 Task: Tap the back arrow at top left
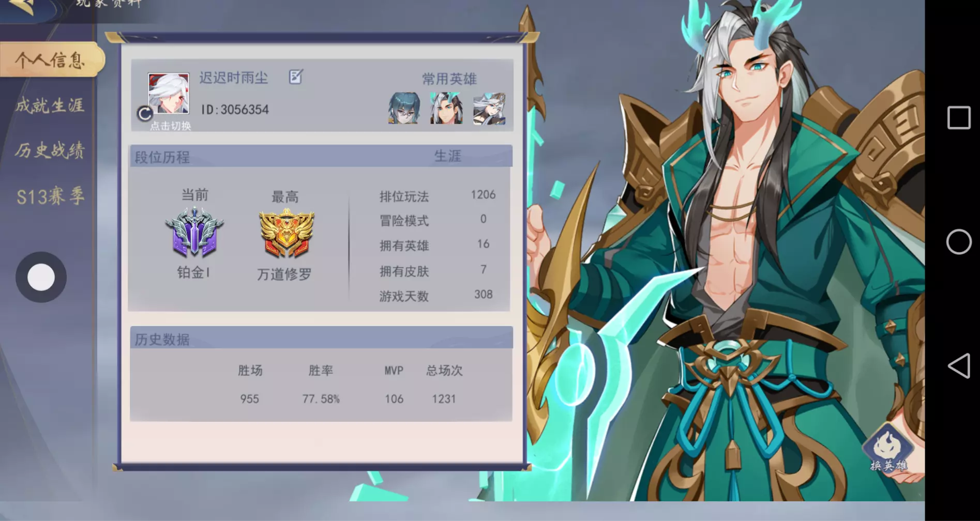pos(21,6)
